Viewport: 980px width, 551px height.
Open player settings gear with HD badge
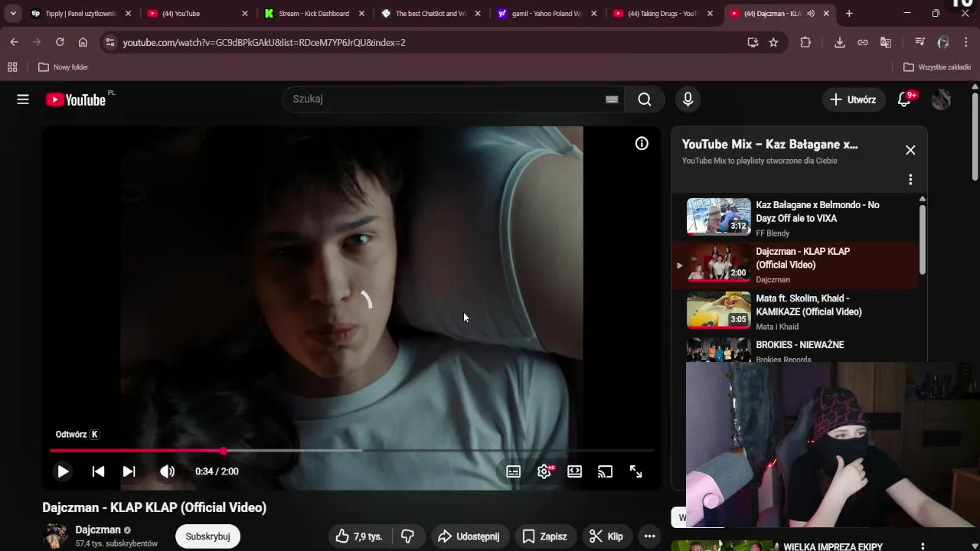click(x=545, y=471)
